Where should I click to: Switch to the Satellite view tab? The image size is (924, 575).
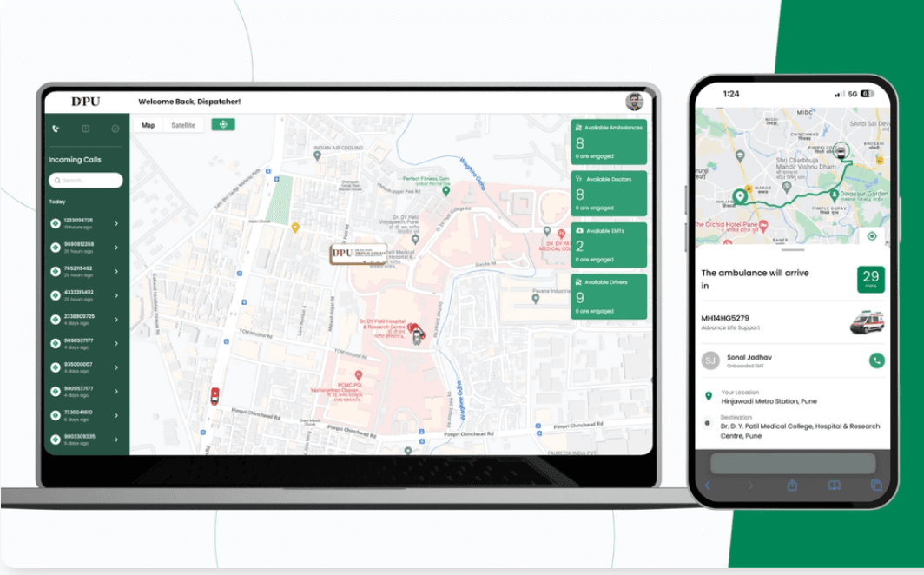pos(183,125)
